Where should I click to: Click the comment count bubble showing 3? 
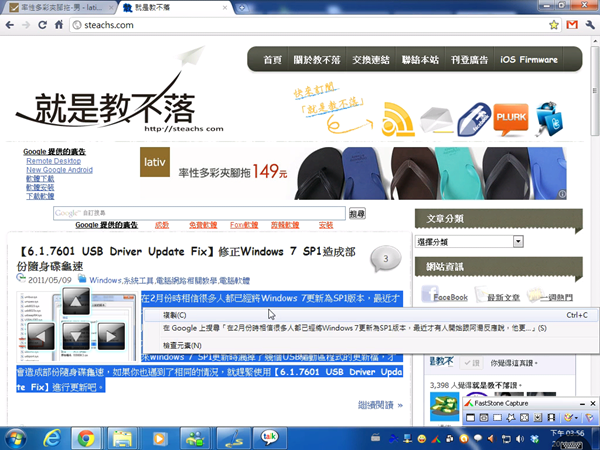coord(386,259)
